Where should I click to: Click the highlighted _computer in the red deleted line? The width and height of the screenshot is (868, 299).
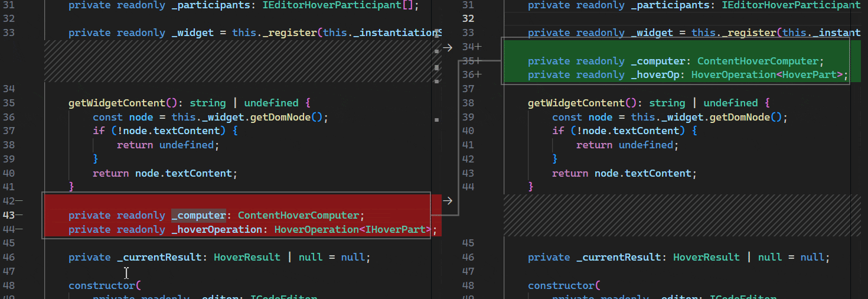coord(198,215)
